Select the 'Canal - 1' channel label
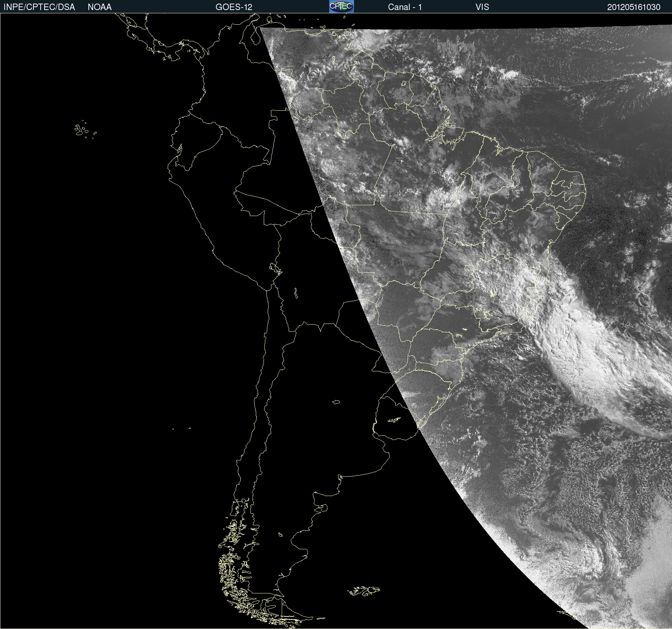 tap(405, 7)
